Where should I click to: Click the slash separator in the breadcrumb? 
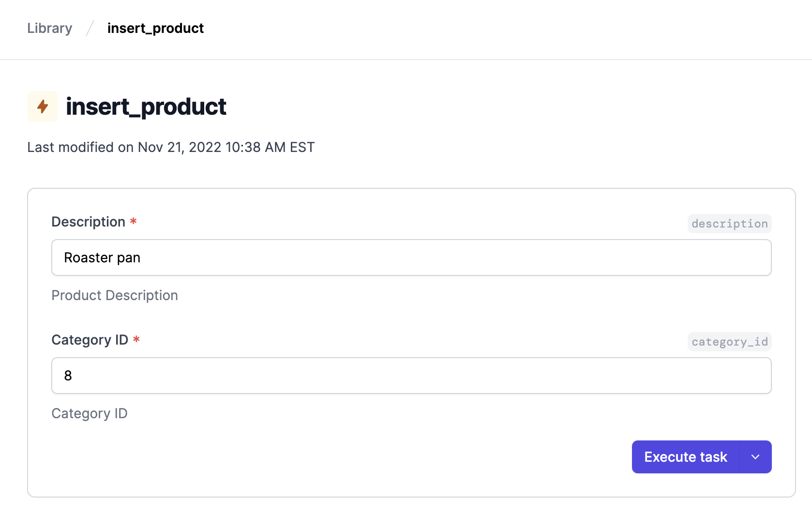[90, 28]
